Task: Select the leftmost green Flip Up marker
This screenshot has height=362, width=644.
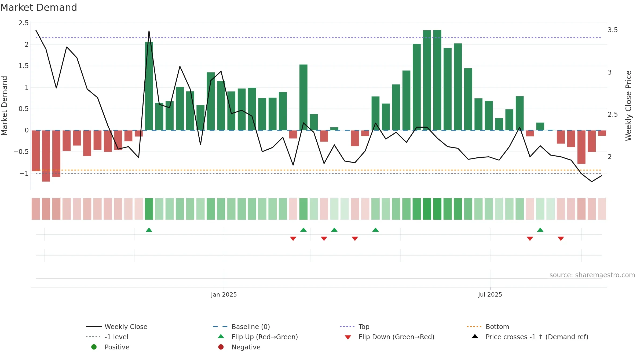Action: pyautogui.click(x=149, y=230)
